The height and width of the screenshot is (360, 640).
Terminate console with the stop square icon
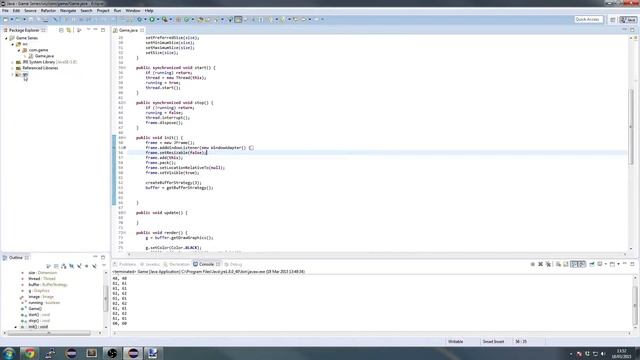point(533,264)
